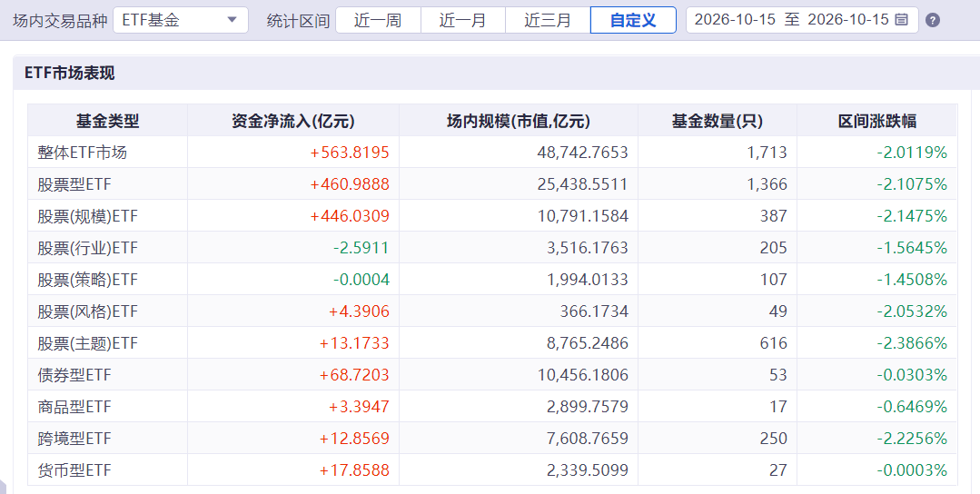Click the change value -2.2256%
980x494 pixels.
(x=912, y=439)
